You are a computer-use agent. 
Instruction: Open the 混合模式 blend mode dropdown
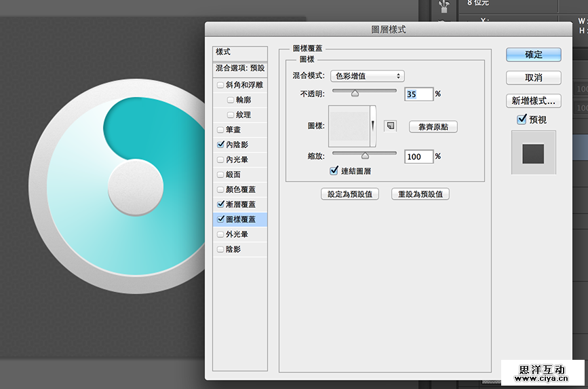pos(367,76)
